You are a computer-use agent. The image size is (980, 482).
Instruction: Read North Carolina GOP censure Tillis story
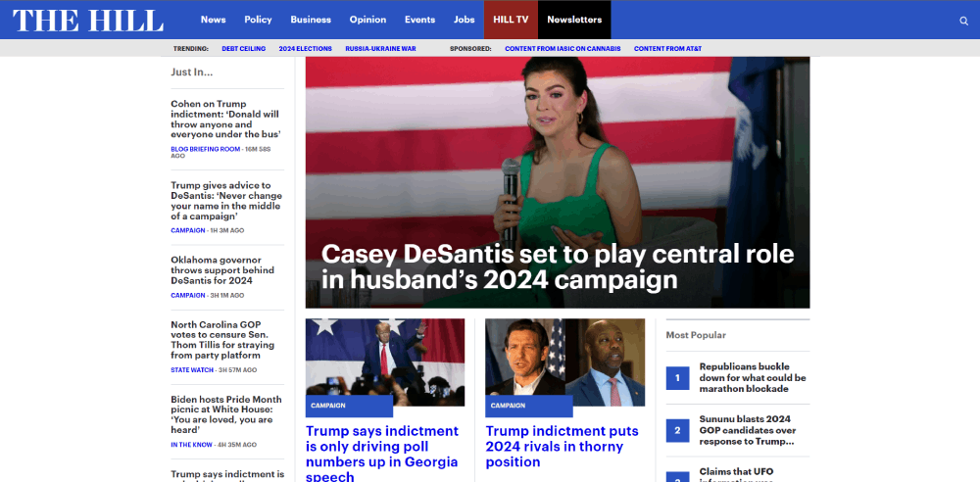[x=222, y=340]
